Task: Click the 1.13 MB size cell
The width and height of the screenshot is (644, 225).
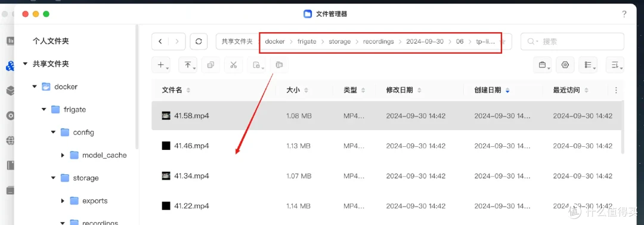Action: (298, 146)
